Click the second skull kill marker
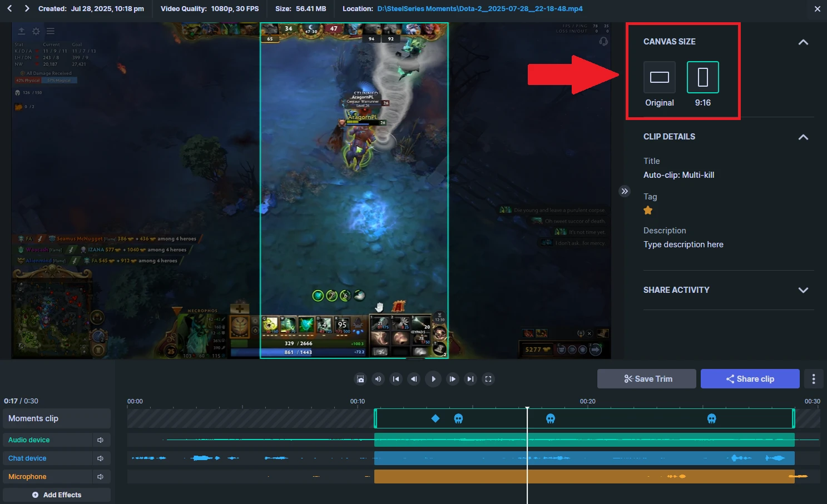This screenshot has width=827, height=504. click(551, 418)
